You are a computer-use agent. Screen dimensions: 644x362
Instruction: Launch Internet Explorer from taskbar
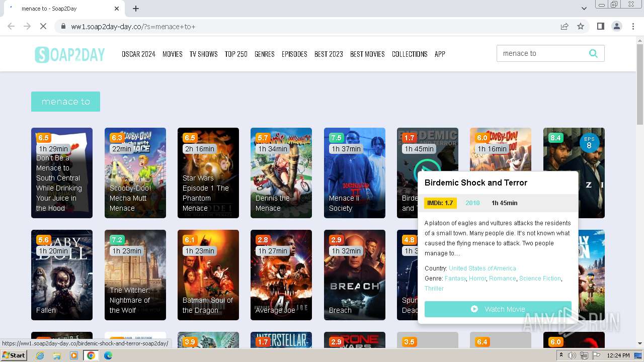[40, 355]
